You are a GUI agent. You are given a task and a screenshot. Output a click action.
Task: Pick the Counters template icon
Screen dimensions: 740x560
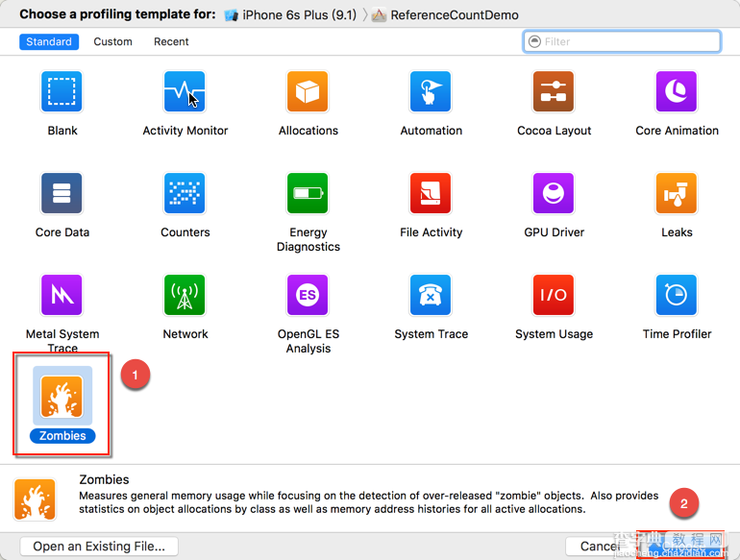pos(185,193)
